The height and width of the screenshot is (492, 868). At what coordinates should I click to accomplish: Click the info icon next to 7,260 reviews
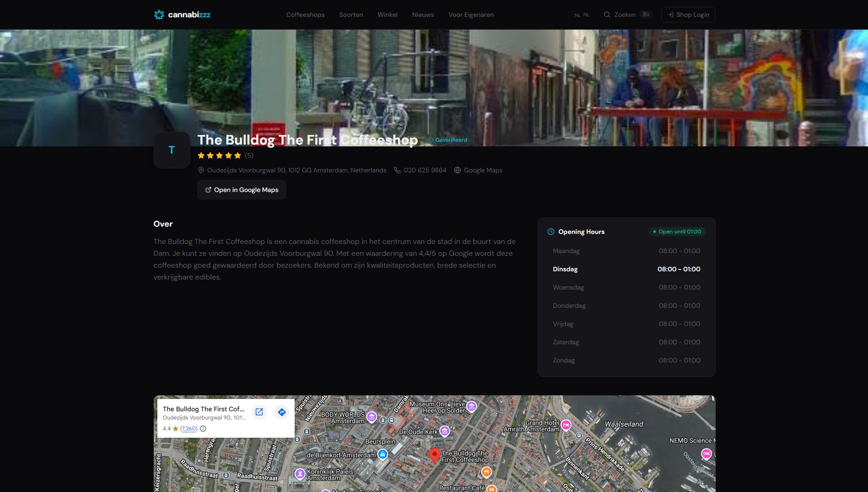pos(203,429)
